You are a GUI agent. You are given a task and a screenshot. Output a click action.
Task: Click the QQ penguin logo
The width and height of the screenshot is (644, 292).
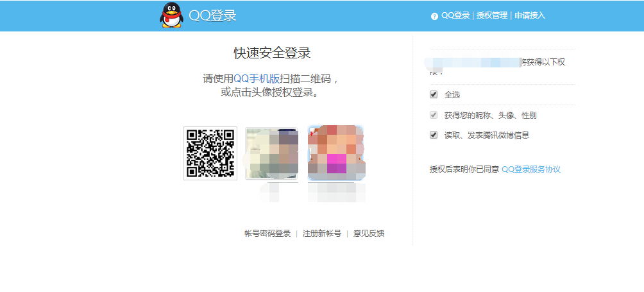coord(171,15)
